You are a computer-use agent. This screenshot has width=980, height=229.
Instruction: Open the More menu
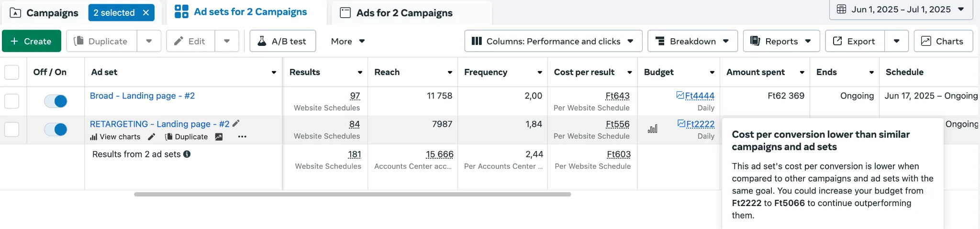click(348, 41)
